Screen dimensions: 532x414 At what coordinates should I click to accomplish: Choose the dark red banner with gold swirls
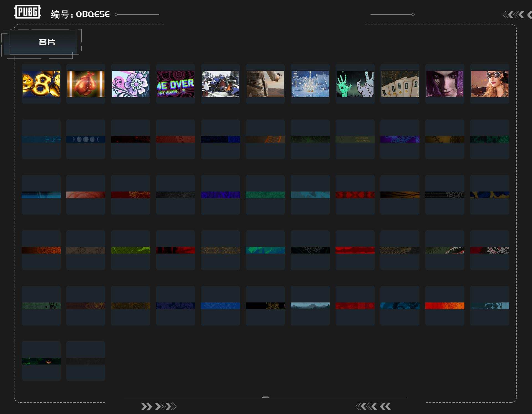click(x=131, y=195)
